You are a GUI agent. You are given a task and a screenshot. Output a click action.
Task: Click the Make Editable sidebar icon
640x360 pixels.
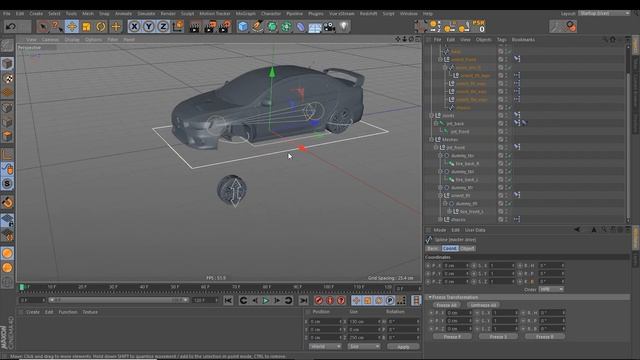(x=7, y=45)
